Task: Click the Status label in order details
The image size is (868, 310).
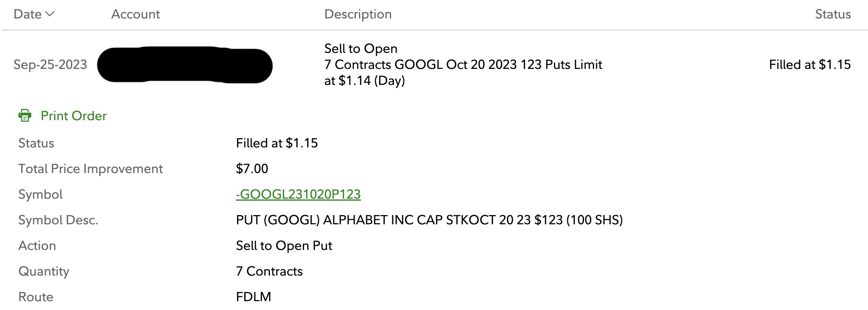Action: (x=36, y=143)
